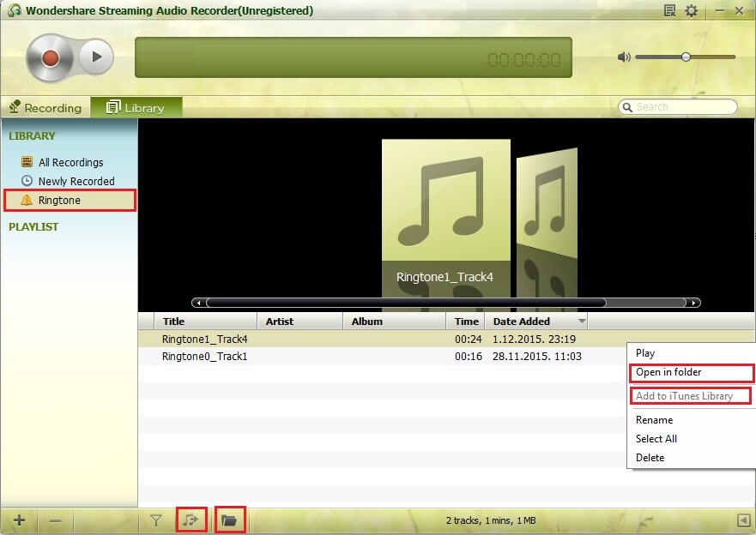Open the register icon in the title bar
This screenshot has height=535, width=756.
click(x=669, y=10)
